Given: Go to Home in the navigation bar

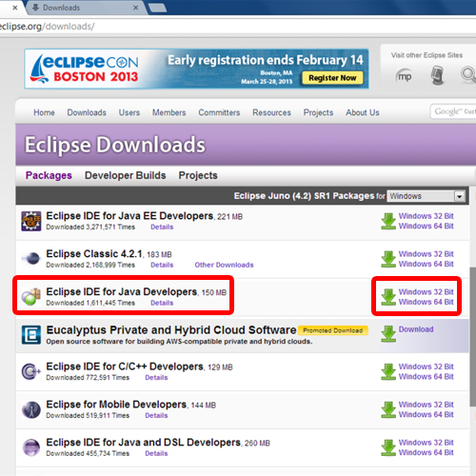Looking at the screenshot, I should click(x=44, y=112).
